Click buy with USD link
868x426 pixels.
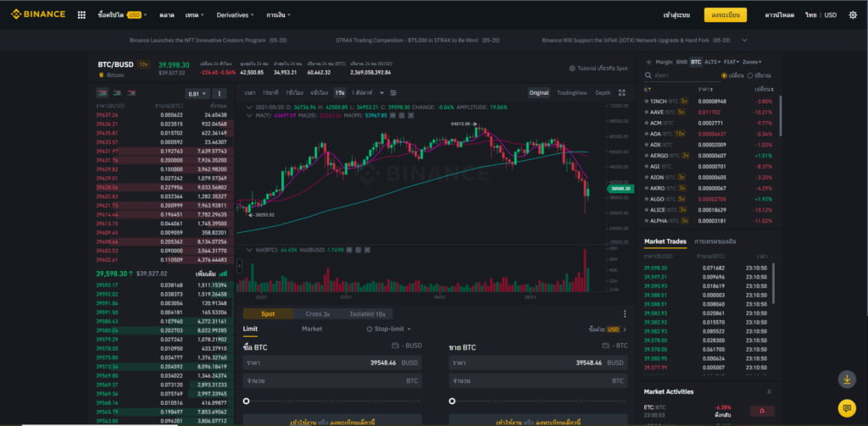click(607, 329)
